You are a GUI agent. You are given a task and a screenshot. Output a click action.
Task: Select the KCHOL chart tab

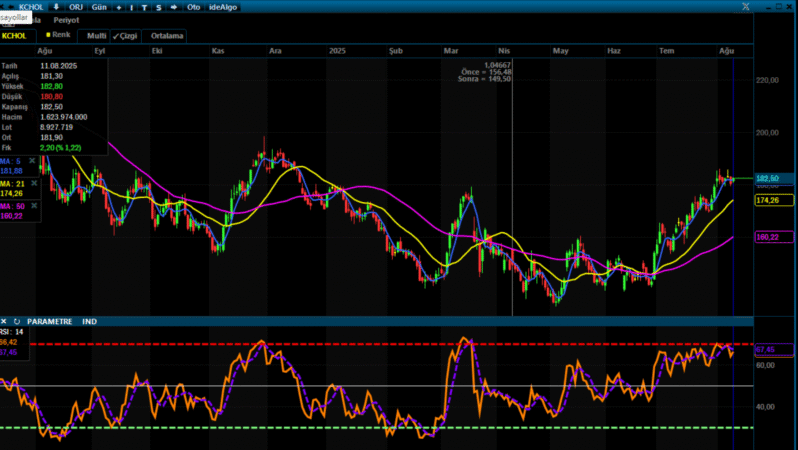tap(15, 35)
